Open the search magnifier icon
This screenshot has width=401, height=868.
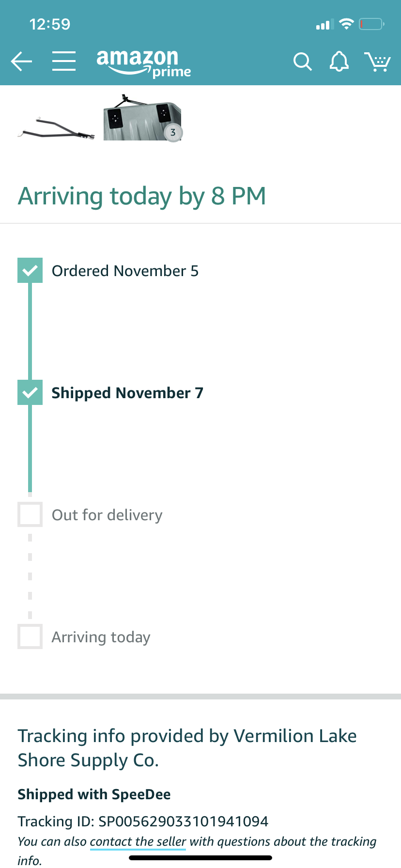[x=302, y=62]
